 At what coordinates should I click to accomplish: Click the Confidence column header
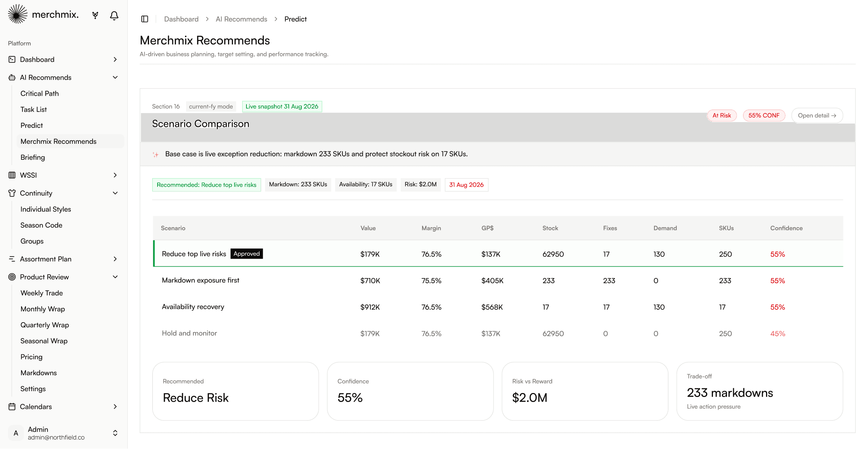tap(786, 228)
